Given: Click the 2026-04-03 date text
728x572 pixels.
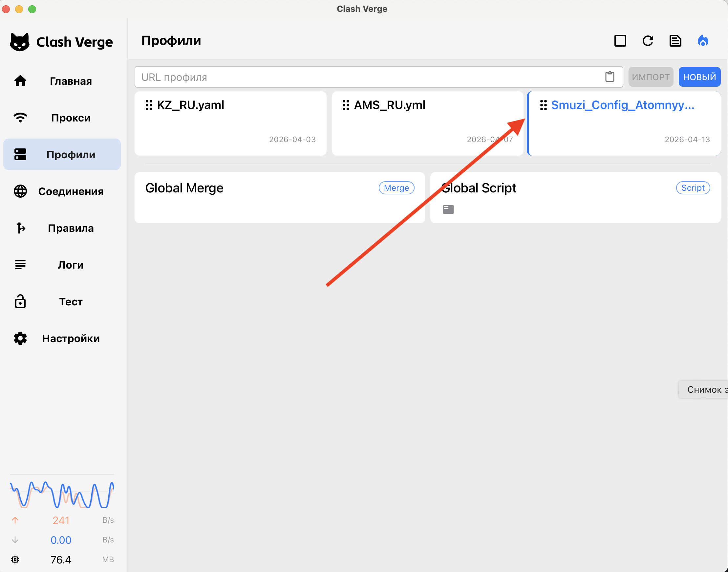Looking at the screenshot, I should click(292, 139).
